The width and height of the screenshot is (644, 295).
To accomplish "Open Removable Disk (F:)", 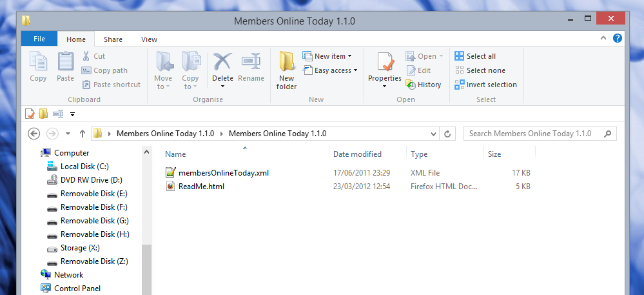I will 88,207.
